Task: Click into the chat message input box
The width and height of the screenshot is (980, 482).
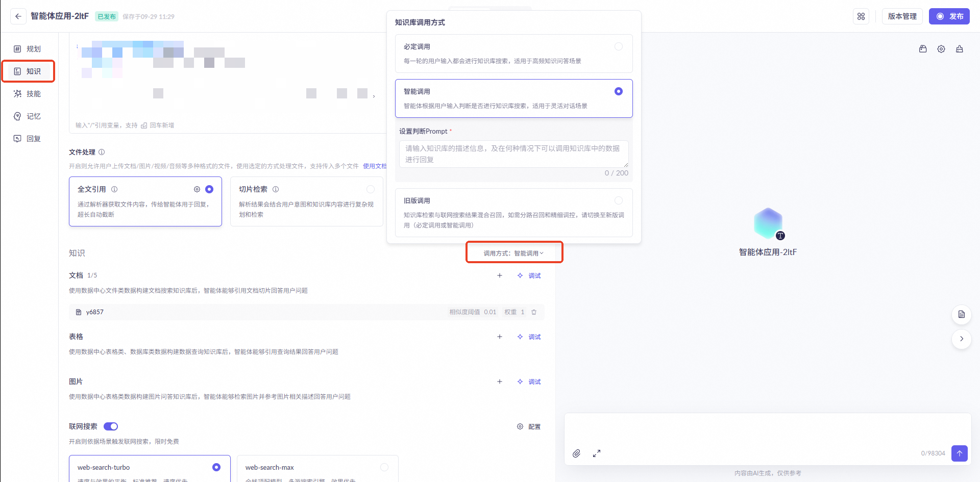Action: point(768,429)
